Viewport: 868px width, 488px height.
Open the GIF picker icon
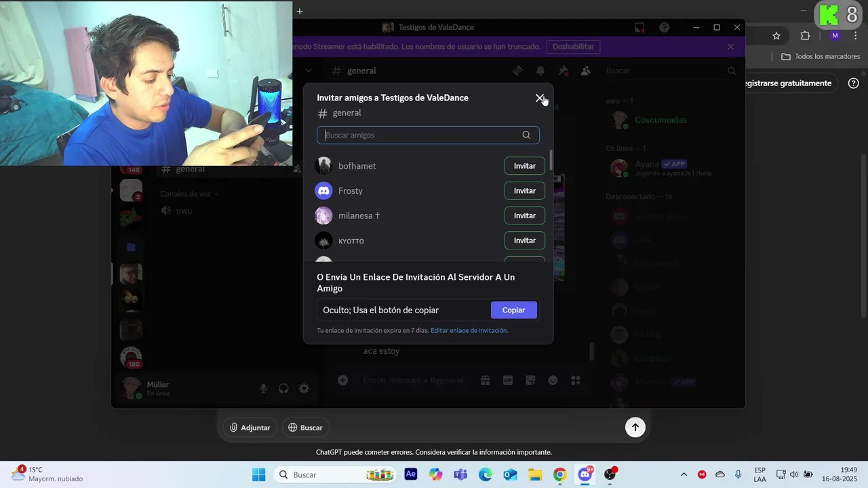(507, 380)
